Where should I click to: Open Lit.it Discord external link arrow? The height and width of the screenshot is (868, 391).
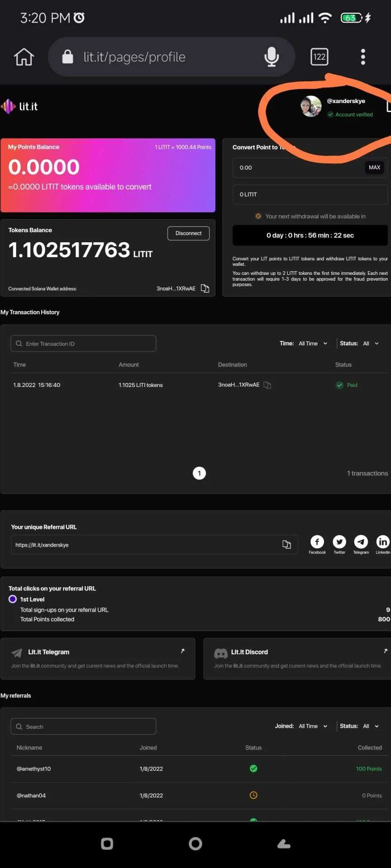point(386,651)
